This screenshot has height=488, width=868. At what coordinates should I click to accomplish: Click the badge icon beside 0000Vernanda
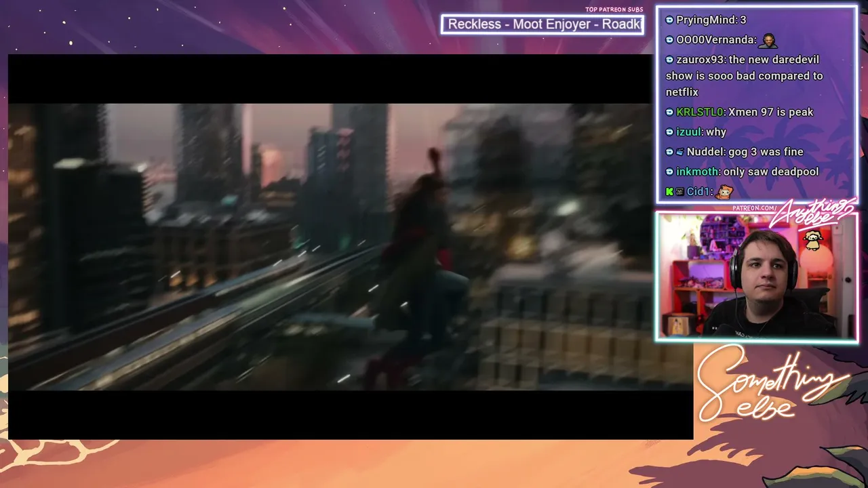[x=669, y=40]
